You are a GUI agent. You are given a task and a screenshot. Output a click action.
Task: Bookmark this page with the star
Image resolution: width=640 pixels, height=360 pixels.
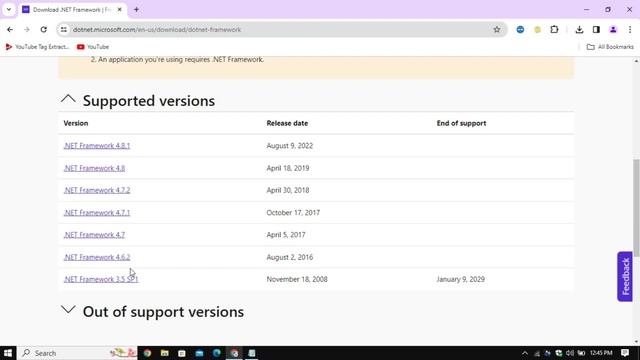tap(496, 29)
